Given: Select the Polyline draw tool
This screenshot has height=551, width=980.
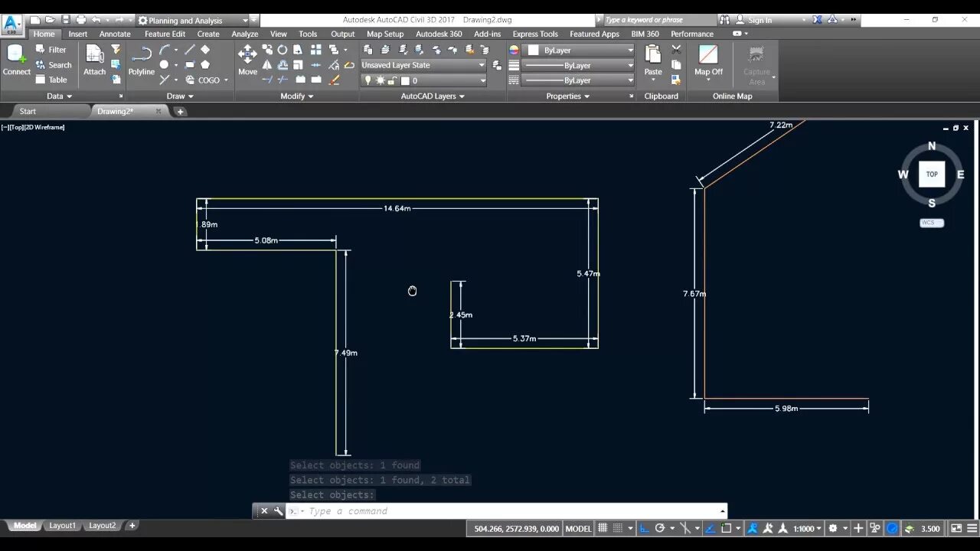Looking at the screenshot, I should coord(141,60).
